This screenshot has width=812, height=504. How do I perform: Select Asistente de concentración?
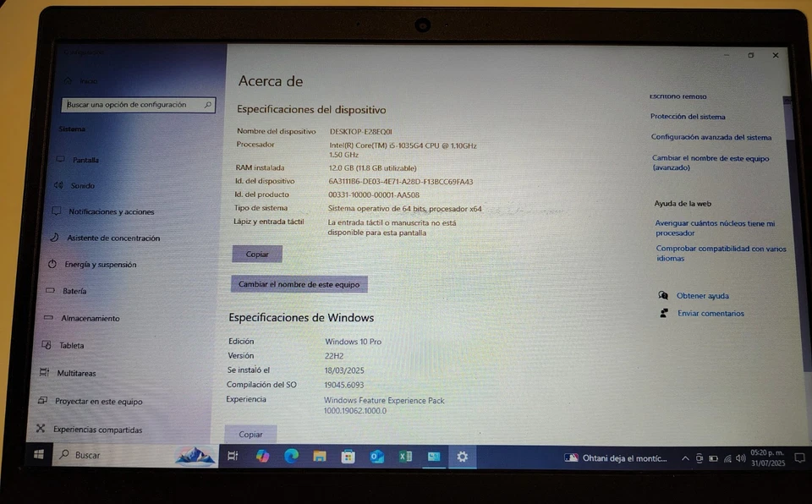pyautogui.click(x=113, y=238)
